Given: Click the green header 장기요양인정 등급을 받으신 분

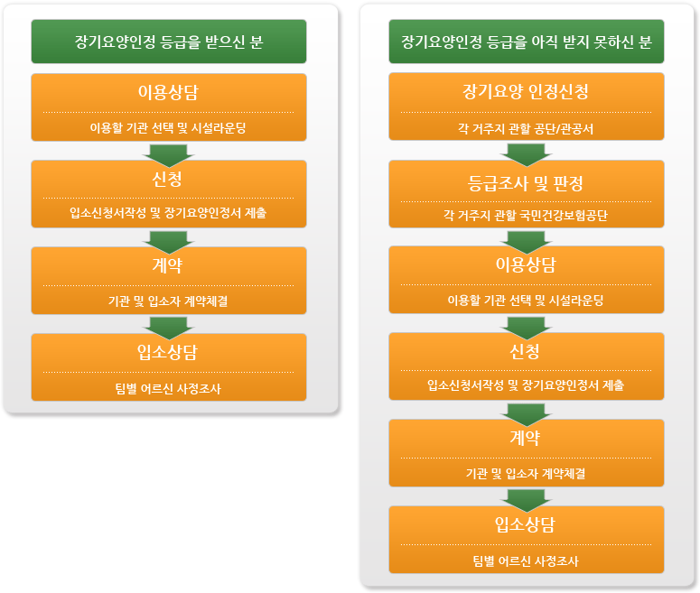Looking at the screenshot, I should pyautogui.click(x=169, y=42).
